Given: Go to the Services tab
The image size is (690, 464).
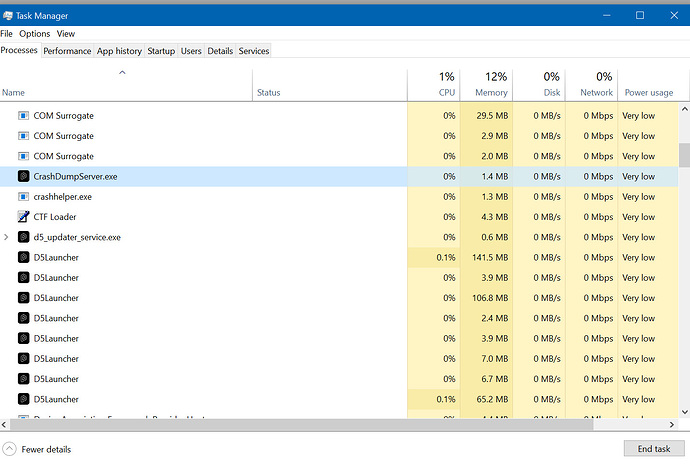Looking at the screenshot, I should 254,51.
